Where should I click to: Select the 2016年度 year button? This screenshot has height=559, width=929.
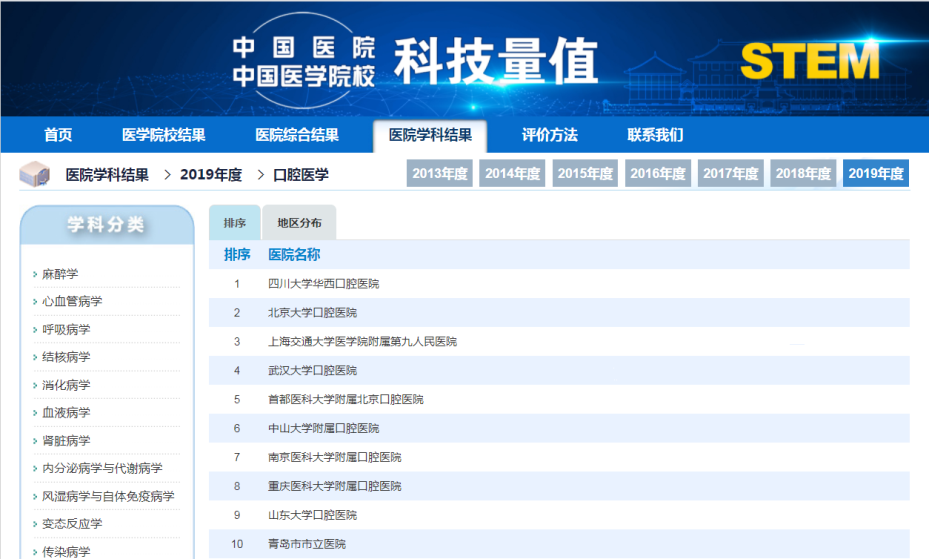[x=658, y=173]
